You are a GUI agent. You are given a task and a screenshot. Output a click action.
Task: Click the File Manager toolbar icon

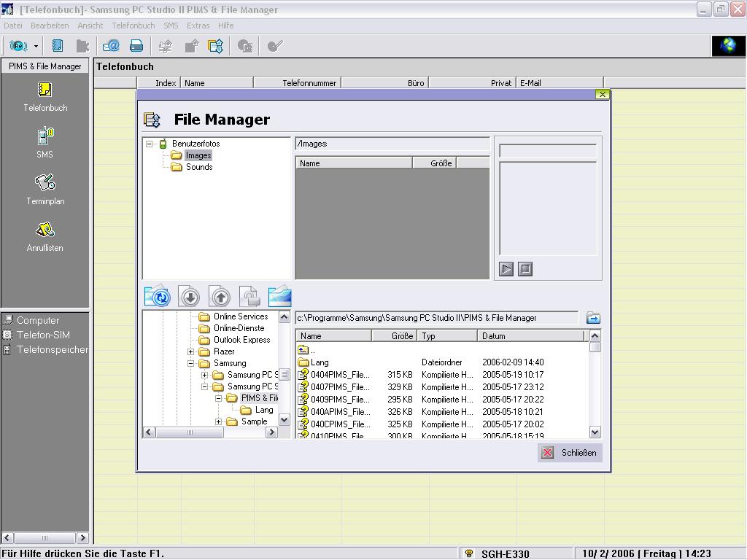tap(215, 46)
